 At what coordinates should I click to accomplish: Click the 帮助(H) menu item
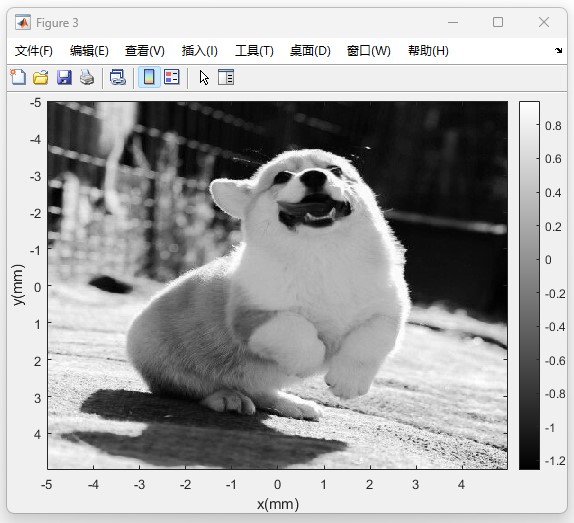(x=428, y=51)
